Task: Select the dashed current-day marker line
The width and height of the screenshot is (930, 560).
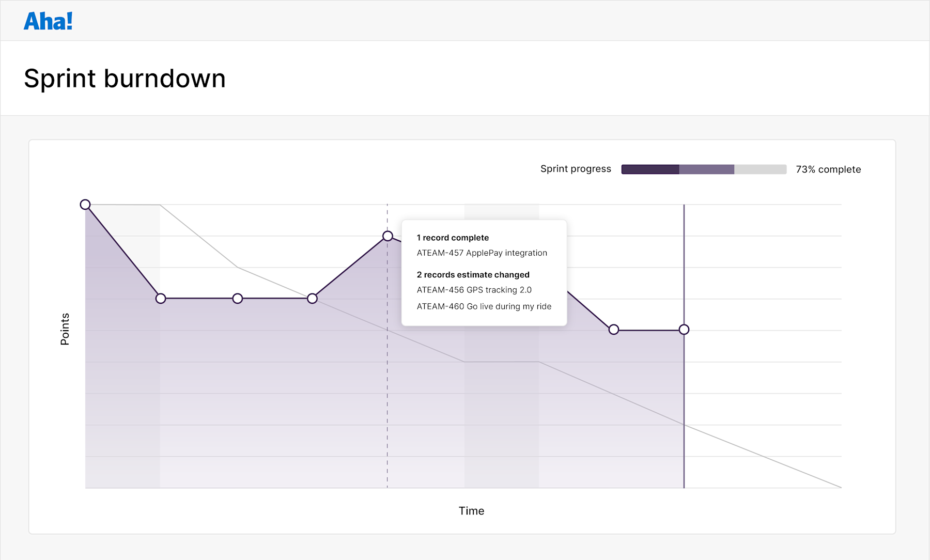Action: (388, 413)
